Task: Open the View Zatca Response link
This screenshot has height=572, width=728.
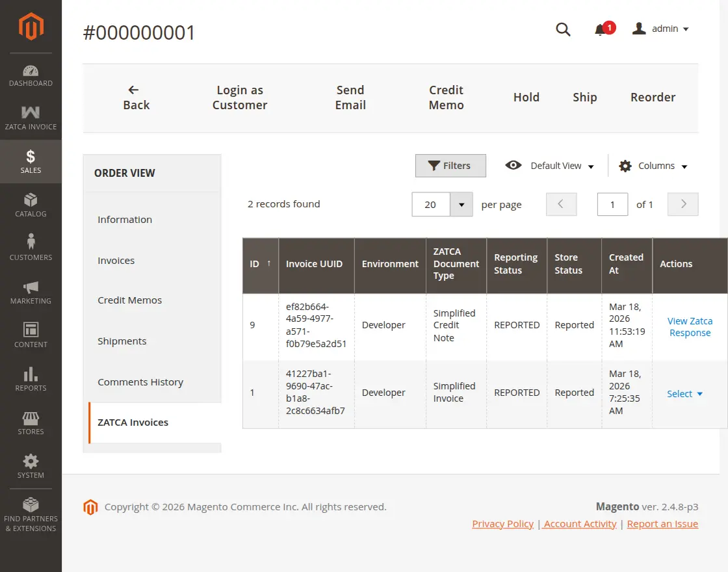Action: tap(690, 326)
